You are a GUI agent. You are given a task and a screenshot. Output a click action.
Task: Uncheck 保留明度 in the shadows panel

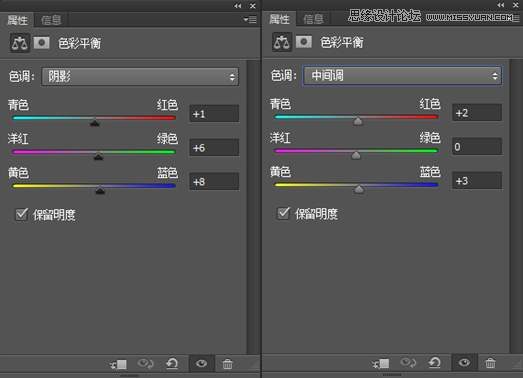(x=22, y=214)
